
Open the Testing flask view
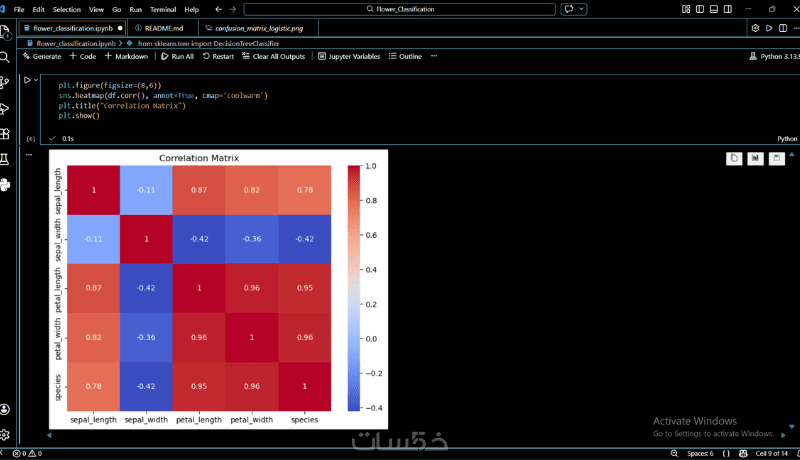5,159
